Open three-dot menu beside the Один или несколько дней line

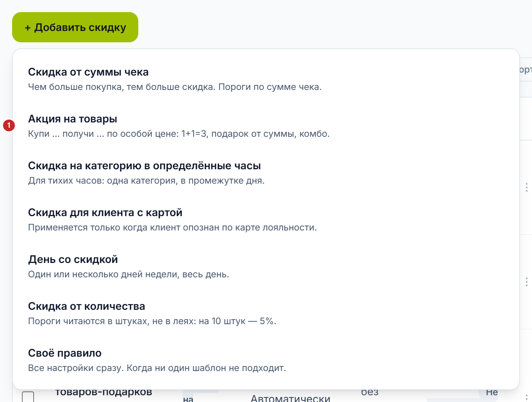526,282
